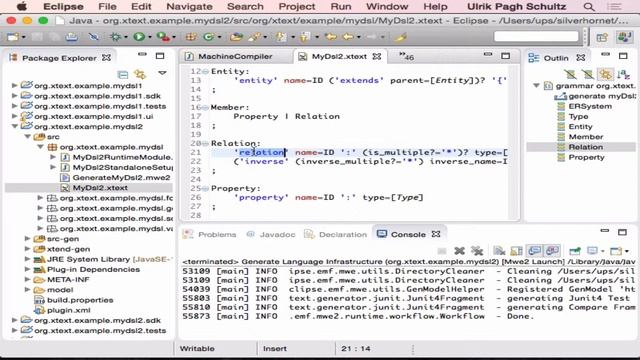
Task: Open Package Explorer view menu triangle
Action: point(162,73)
